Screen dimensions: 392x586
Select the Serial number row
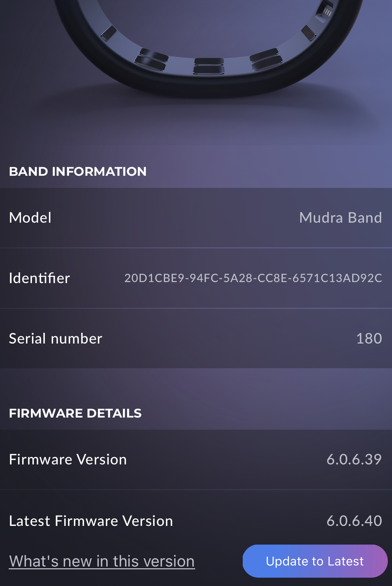coord(196,338)
